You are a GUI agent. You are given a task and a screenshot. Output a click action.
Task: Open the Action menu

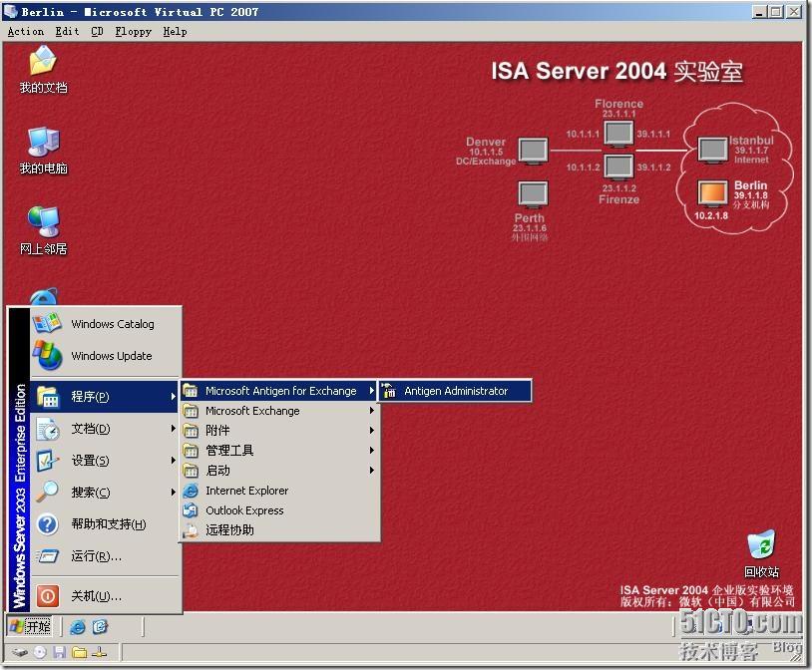click(26, 32)
